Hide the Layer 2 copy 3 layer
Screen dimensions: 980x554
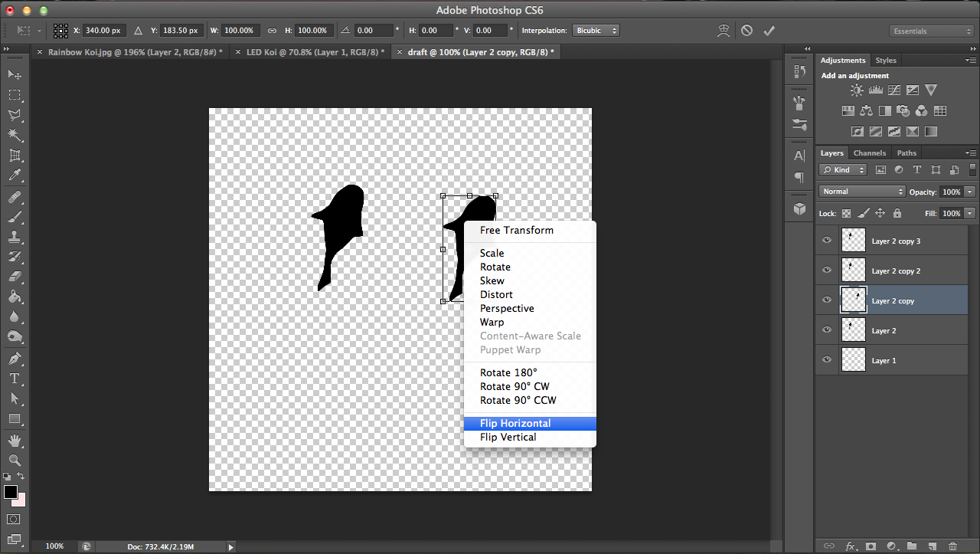(x=826, y=240)
